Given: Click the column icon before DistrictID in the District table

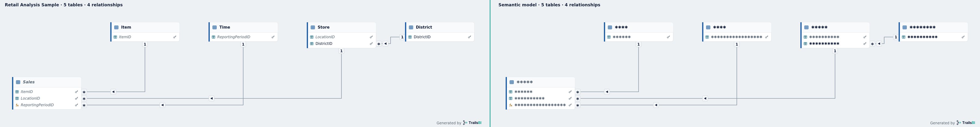Looking at the screenshot, I should click(x=410, y=37).
